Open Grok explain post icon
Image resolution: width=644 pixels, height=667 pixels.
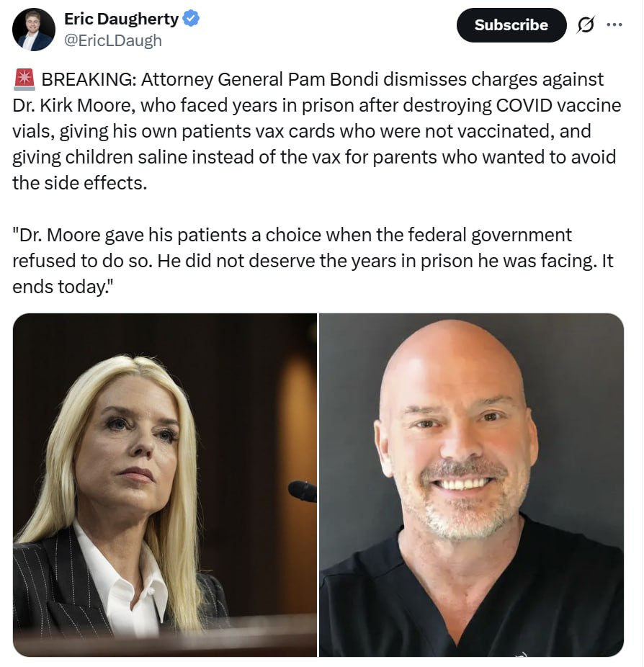coord(586,24)
